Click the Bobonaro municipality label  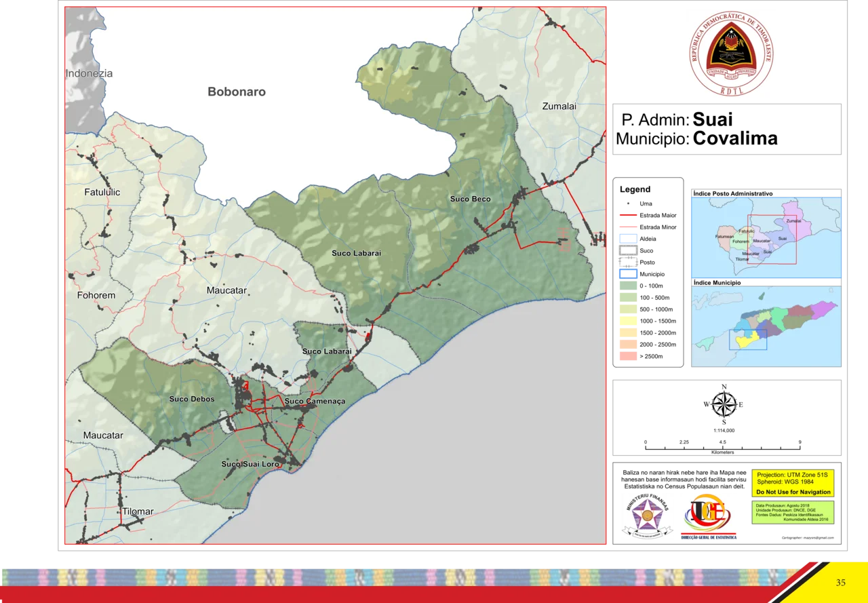pyautogui.click(x=237, y=92)
